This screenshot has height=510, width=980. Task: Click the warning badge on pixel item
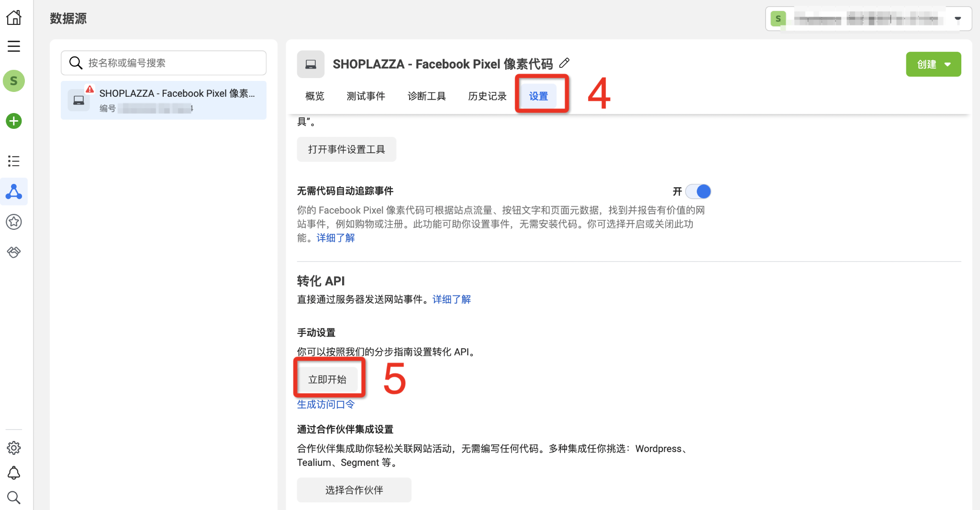pyautogui.click(x=89, y=89)
